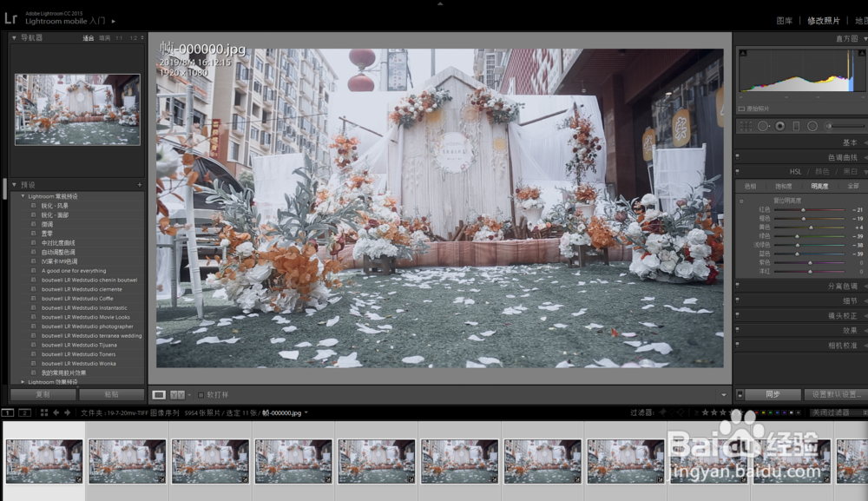Select the crop overlay tool icon

click(x=746, y=126)
